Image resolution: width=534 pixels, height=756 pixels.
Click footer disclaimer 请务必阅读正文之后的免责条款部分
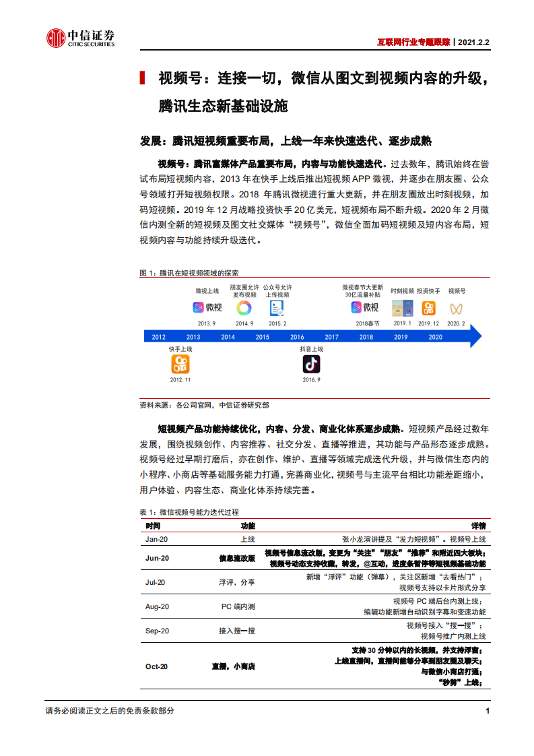click(110, 711)
